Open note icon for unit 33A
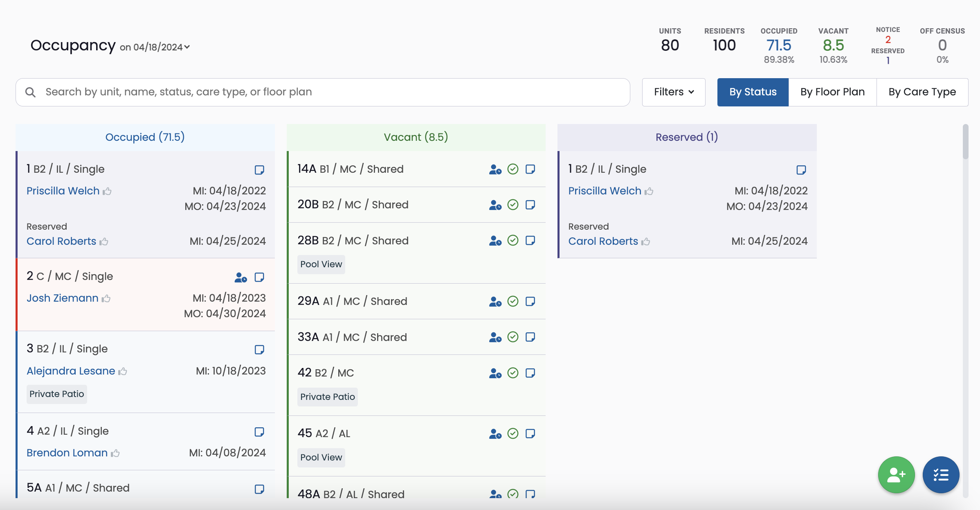Screen dimensions: 980x510 (530, 337)
